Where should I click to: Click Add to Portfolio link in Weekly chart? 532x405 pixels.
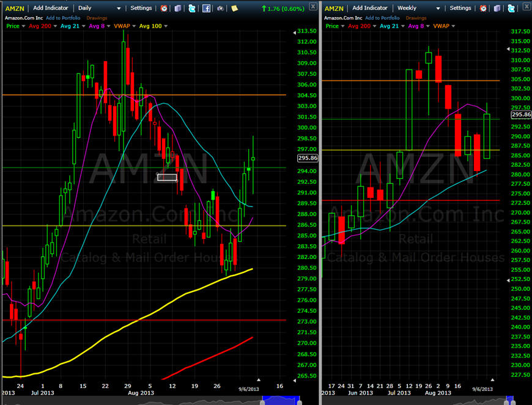click(382, 18)
